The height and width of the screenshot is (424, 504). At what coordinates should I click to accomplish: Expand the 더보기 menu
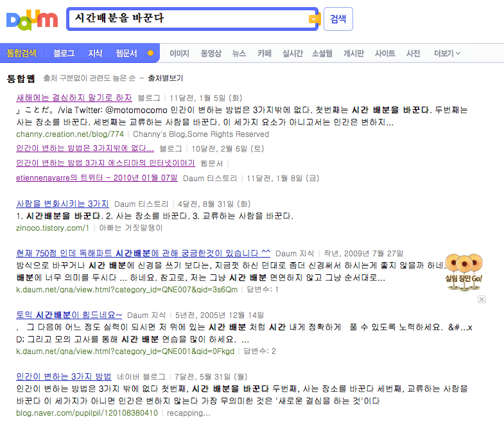[447, 53]
